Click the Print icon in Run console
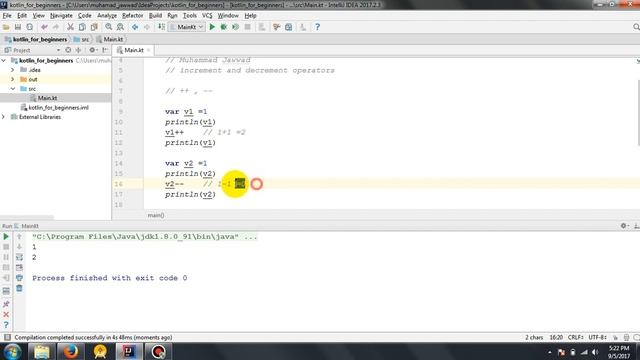Viewport: 640px width, 360px height. (x=19, y=278)
